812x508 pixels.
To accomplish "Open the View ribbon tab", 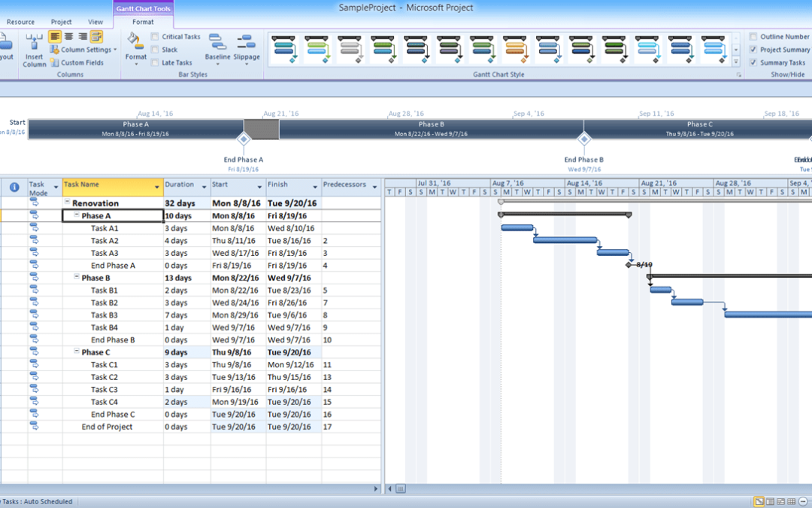I will point(95,23).
